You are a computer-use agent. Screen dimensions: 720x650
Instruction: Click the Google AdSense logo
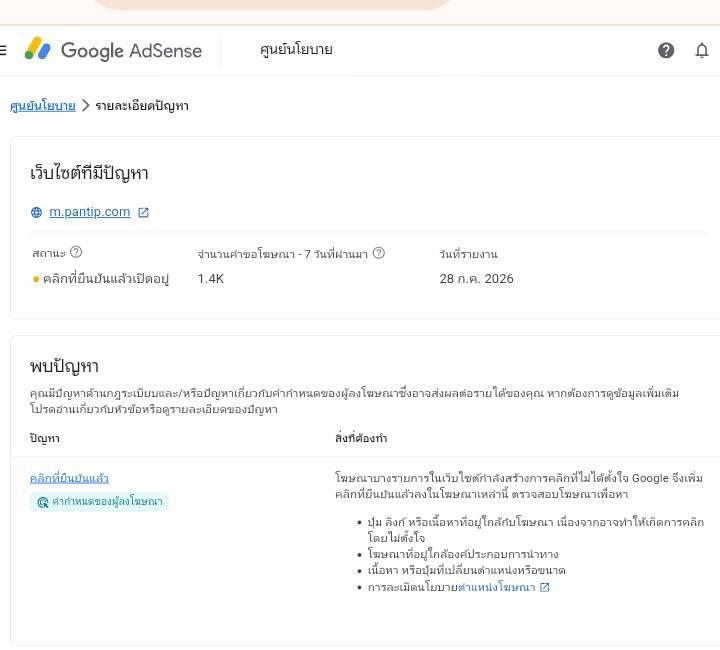pyautogui.click(x=113, y=50)
